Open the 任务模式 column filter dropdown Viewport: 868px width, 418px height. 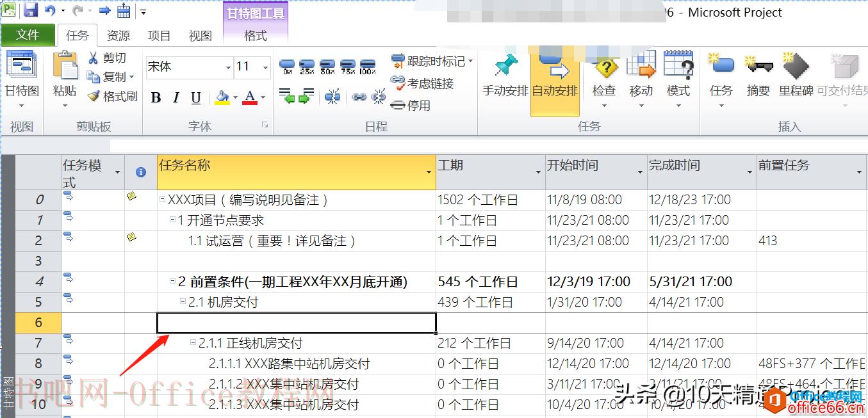(117, 172)
